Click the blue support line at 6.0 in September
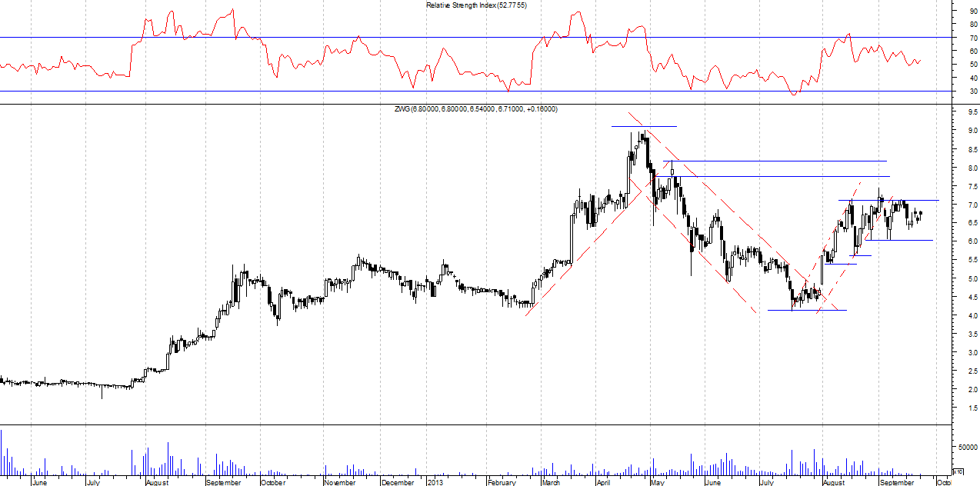Image resolution: width=980 pixels, height=486 pixels. tap(898, 241)
